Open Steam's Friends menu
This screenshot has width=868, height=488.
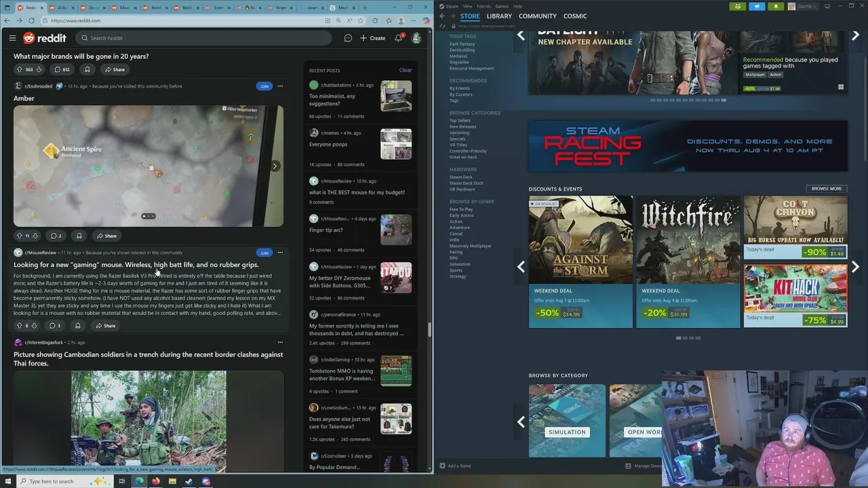484,6
